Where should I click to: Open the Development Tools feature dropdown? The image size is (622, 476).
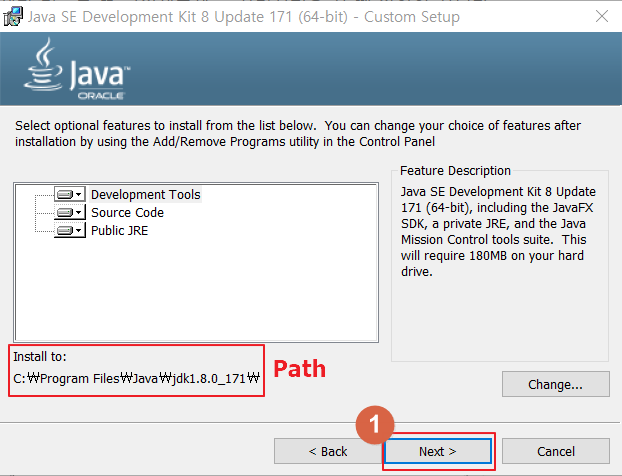click(70, 194)
